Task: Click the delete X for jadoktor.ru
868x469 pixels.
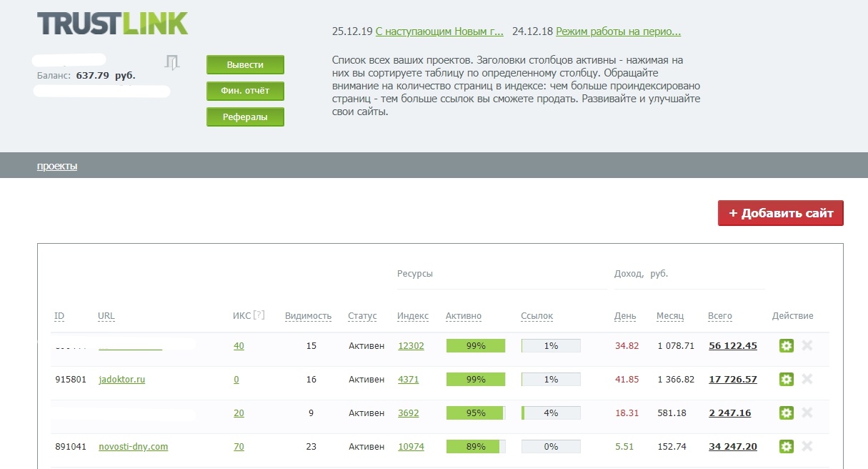Action: click(807, 380)
